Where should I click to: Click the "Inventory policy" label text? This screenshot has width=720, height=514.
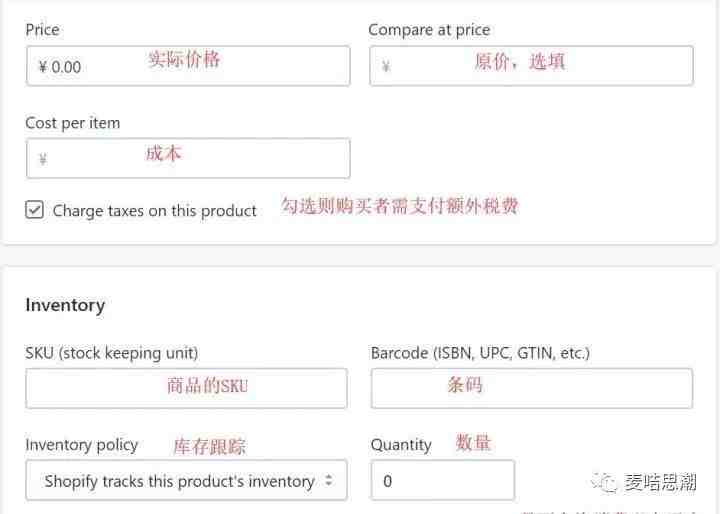[x=82, y=445]
